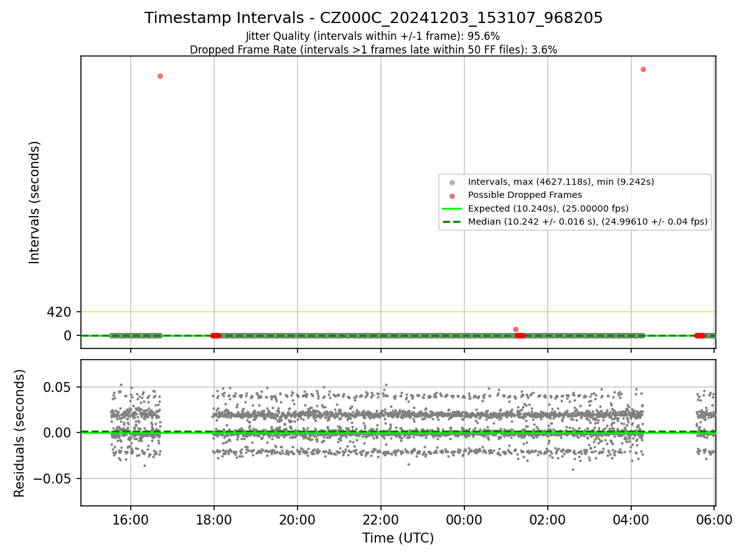Image resolution: width=747 pixels, height=560 pixels.
Task: Click the red dropped-frame point near 04:15
Action: click(643, 69)
